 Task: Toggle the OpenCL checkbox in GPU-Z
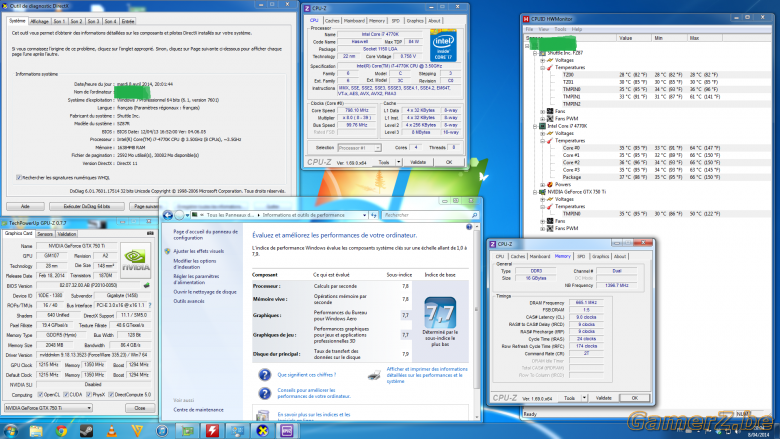[x=40, y=395]
